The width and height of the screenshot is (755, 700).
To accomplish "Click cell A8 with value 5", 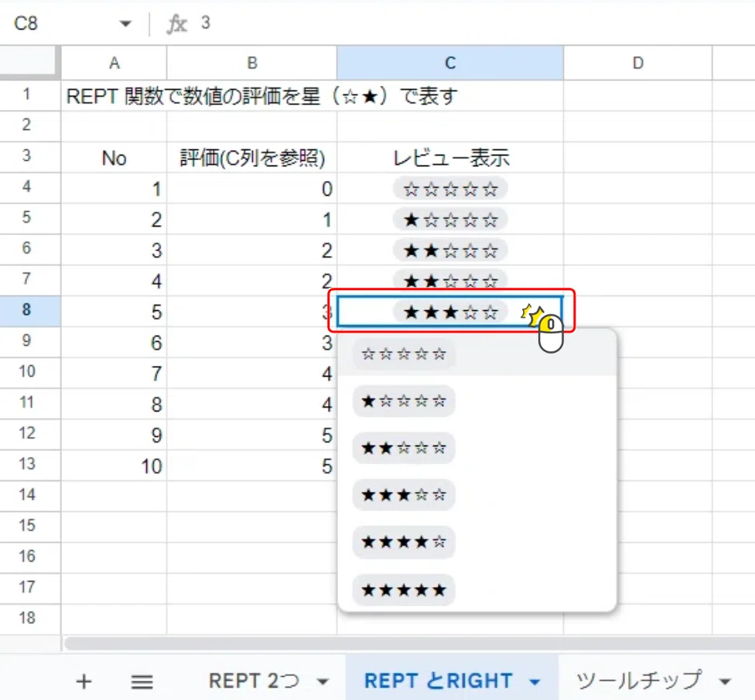I will coord(114,312).
